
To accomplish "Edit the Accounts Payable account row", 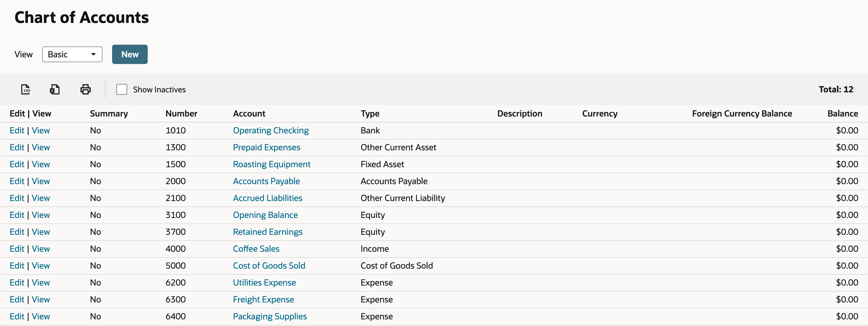I will (x=17, y=181).
